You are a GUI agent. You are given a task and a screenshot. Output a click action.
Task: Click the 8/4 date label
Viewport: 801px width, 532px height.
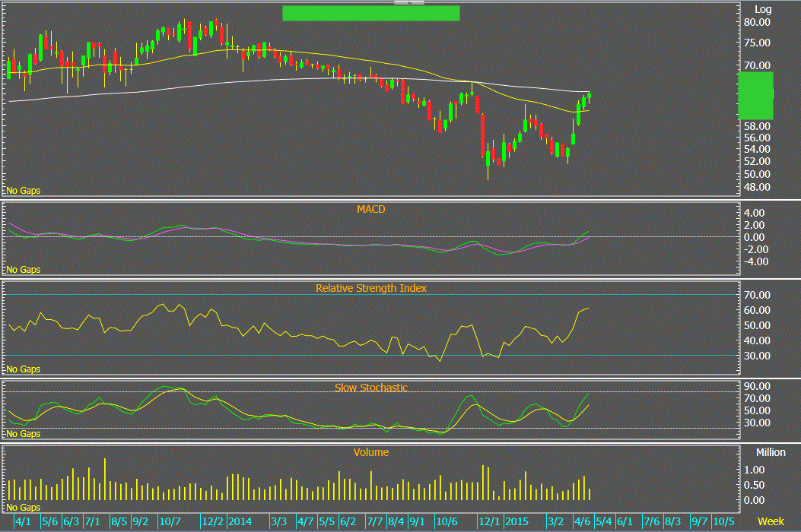396,521
